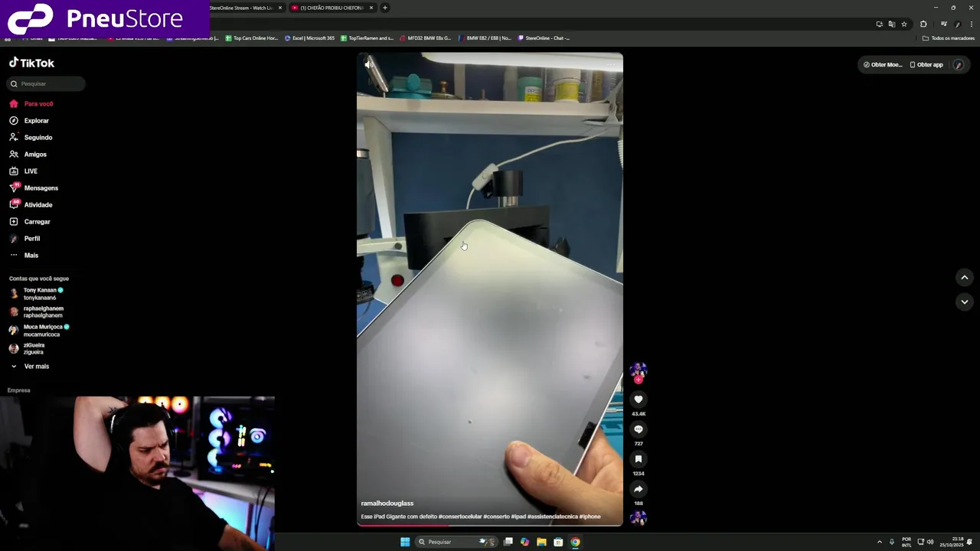
Task: Open raphaelghanem followed account
Action: (37, 312)
